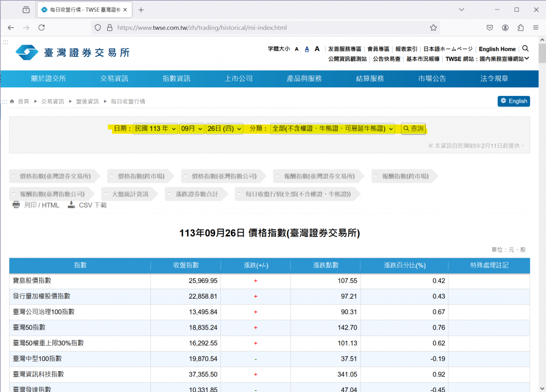The height and width of the screenshot is (392, 546).
Task: Click the home icon in breadcrumb
Action: tap(12, 101)
